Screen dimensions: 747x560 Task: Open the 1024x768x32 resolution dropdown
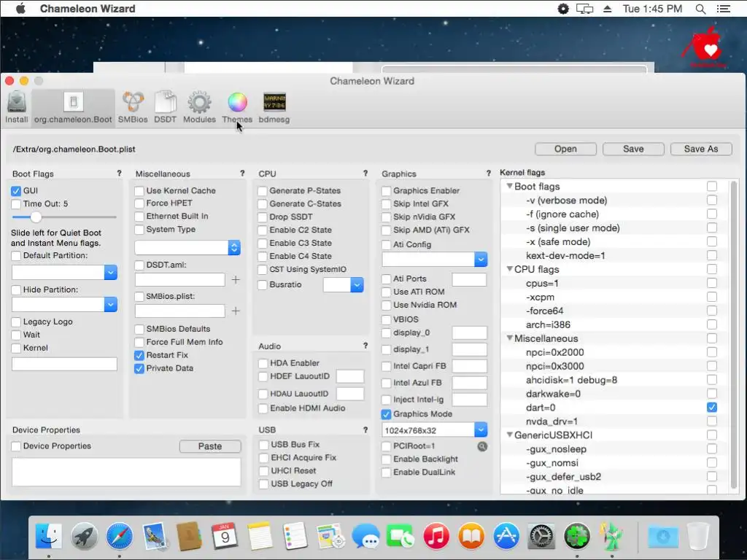[481, 430]
